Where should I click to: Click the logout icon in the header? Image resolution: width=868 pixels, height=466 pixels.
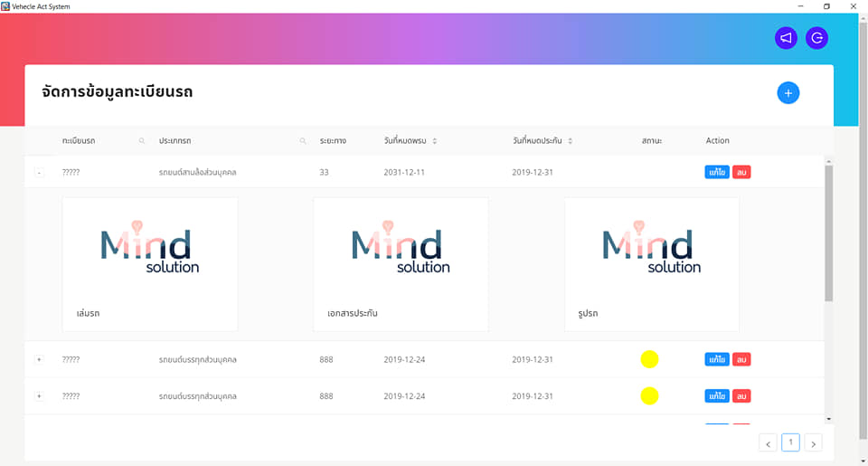[816, 38]
